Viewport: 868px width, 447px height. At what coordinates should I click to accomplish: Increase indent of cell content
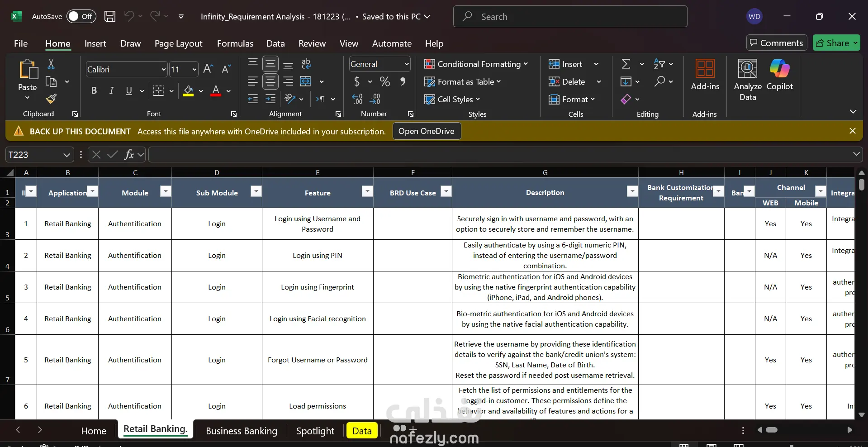pos(270,99)
